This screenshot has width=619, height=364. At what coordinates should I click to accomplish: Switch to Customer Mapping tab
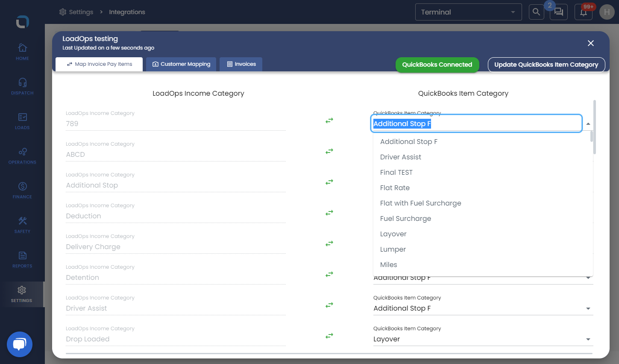pos(181,64)
